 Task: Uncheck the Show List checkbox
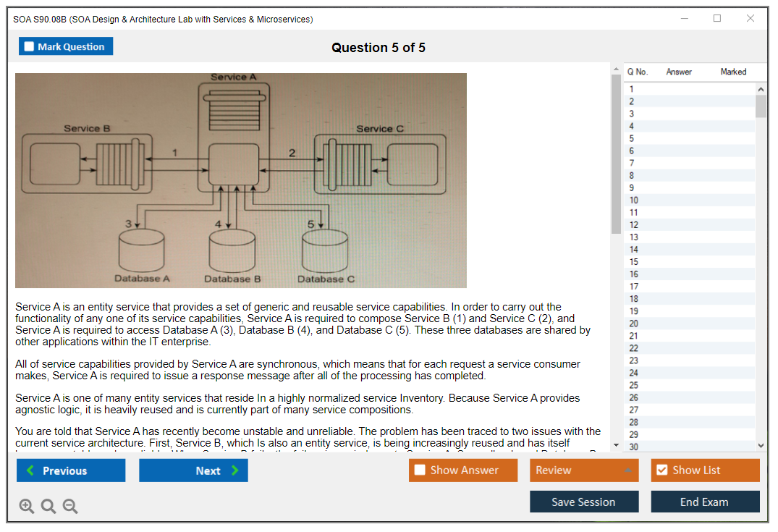tap(661, 470)
